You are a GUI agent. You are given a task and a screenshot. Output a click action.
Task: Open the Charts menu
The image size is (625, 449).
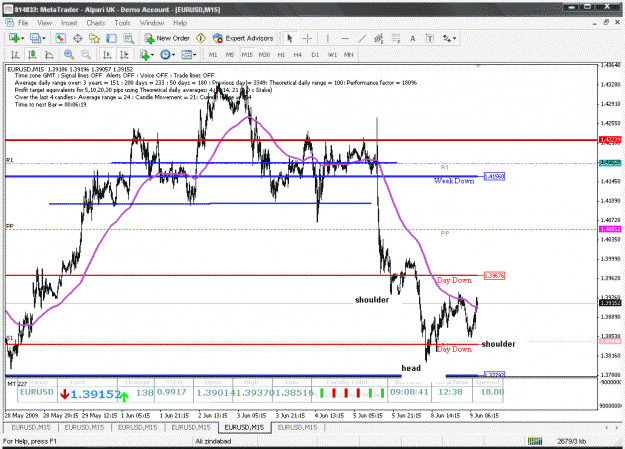(x=96, y=23)
